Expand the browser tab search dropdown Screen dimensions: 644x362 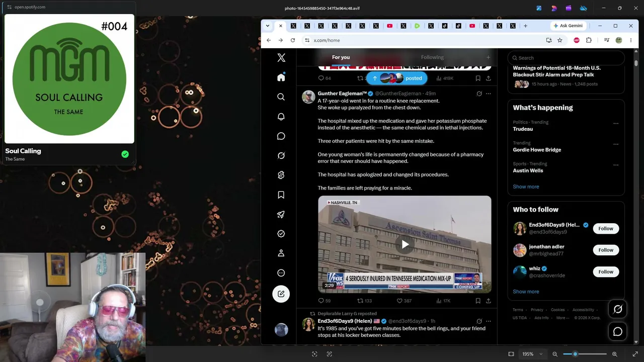268,26
